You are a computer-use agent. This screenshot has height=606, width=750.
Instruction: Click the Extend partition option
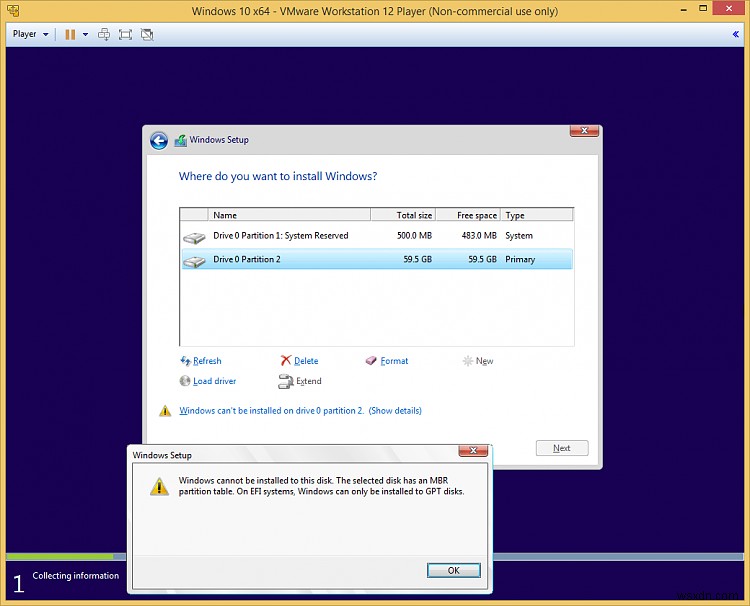(309, 381)
